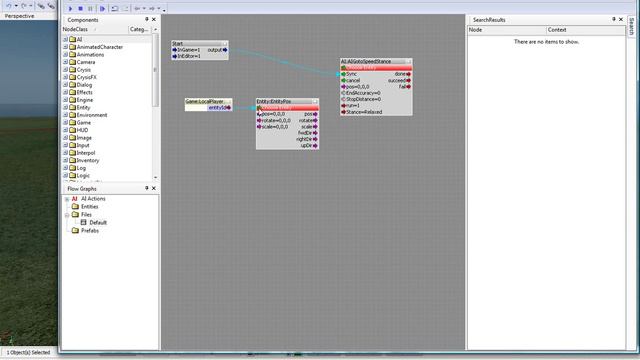Click the Context column header in SearchResults
Screen dimensions: 640x360
pyautogui.click(x=585, y=30)
